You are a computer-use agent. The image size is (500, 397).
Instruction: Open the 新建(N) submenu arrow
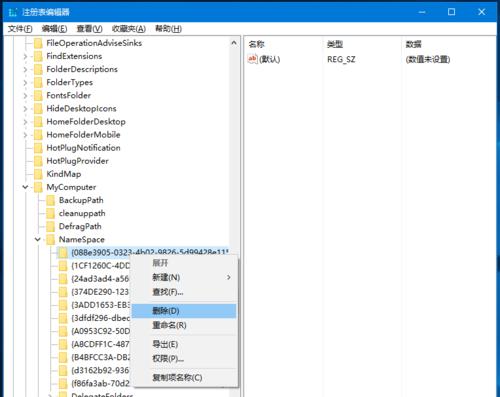(x=229, y=277)
